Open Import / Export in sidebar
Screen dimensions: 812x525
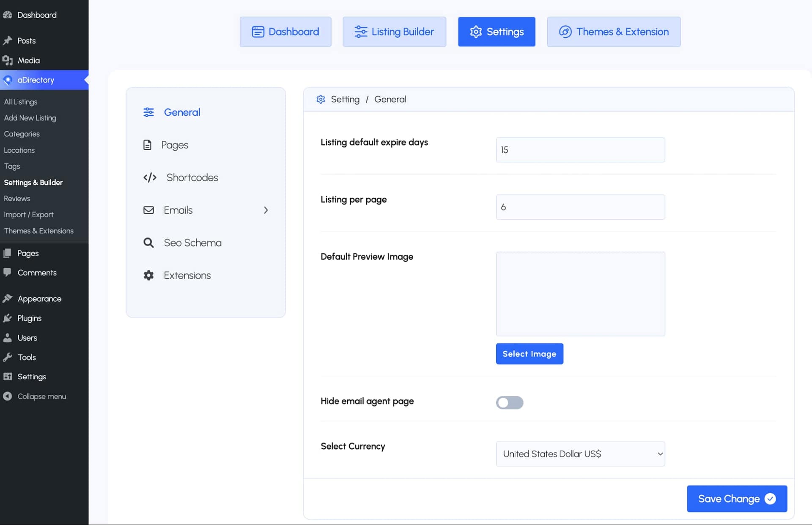coord(29,214)
